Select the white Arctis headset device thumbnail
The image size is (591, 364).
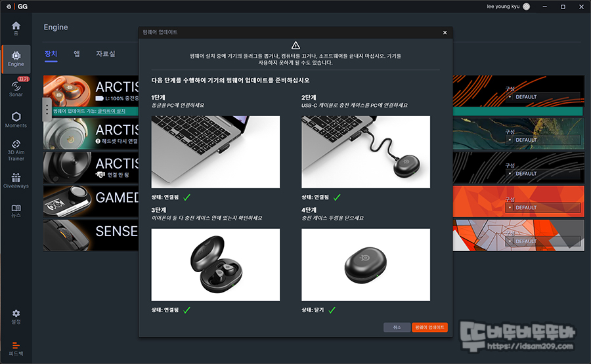coord(67,134)
